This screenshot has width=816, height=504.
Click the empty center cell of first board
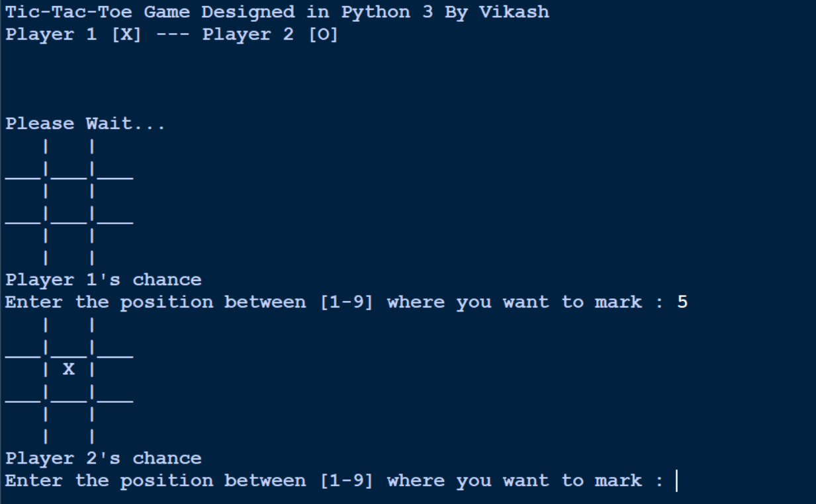[69, 191]
